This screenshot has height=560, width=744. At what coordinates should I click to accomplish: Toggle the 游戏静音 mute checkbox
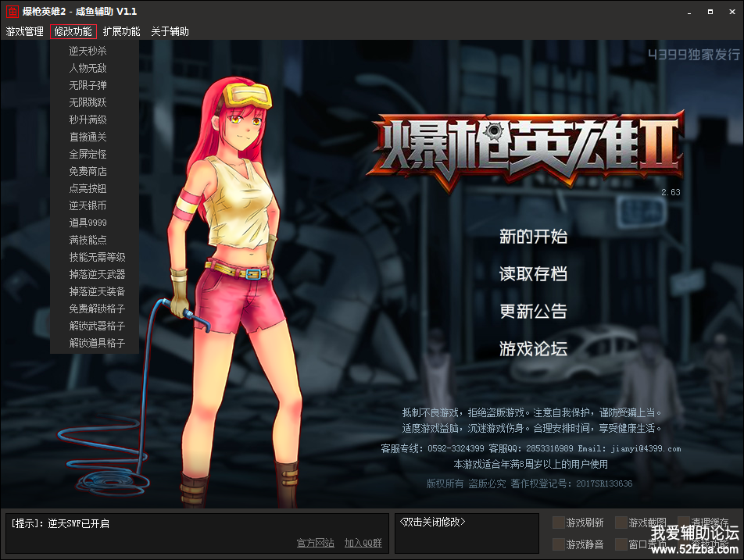(559, 544)
